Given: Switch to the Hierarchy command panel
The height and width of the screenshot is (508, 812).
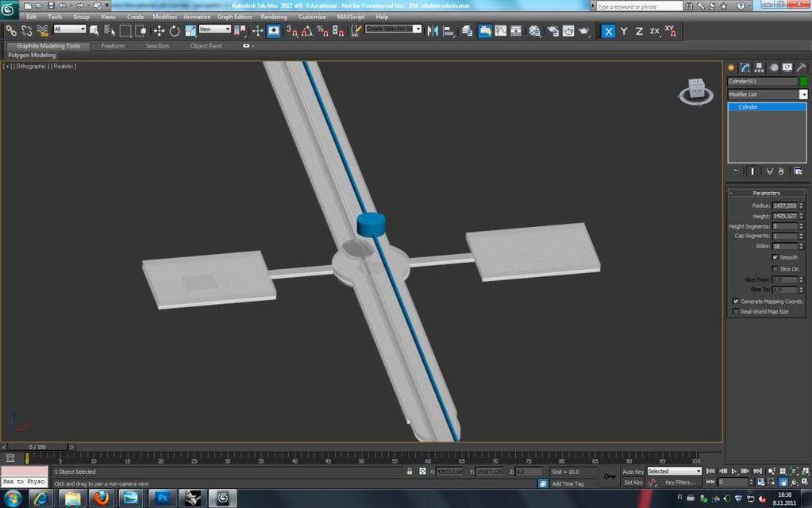Looking at the screenshot, I should pyautogui.click(x=759, y=67).
